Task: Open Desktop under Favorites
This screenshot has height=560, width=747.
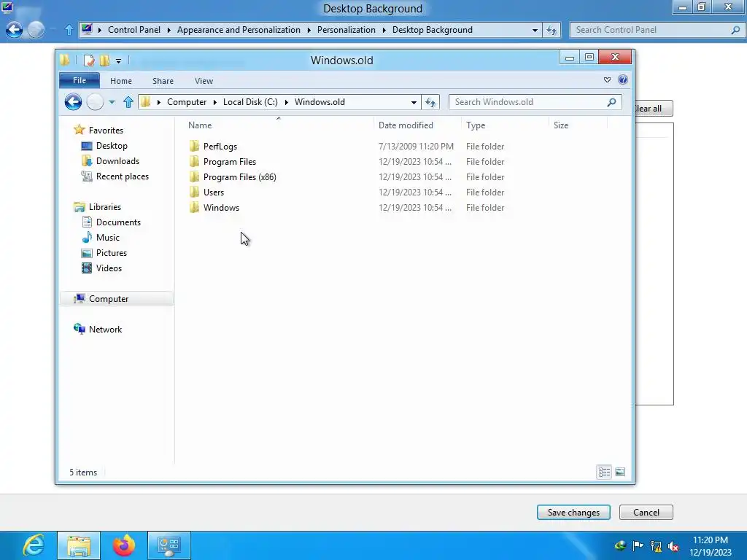Action: [x=112, y=146]
